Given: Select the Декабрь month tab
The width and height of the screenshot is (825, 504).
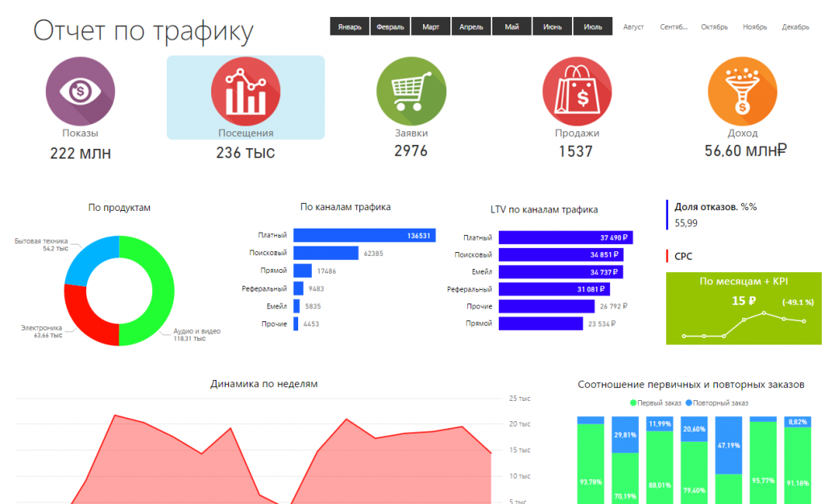Looking at the screenshot, I should coord(795,27).
